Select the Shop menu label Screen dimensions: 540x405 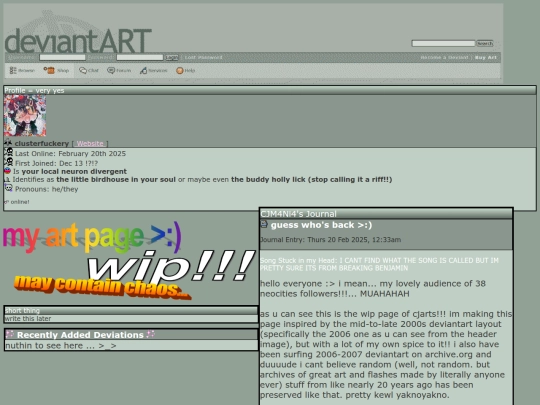coord(63,71)
